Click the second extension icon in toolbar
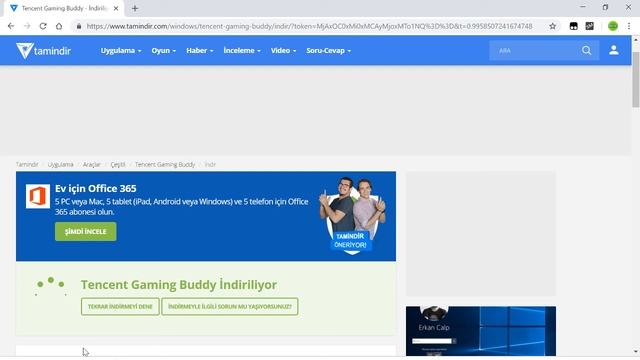Image resolution: width=640 pixels, height=360 pixels. click(x=589, y=26)
